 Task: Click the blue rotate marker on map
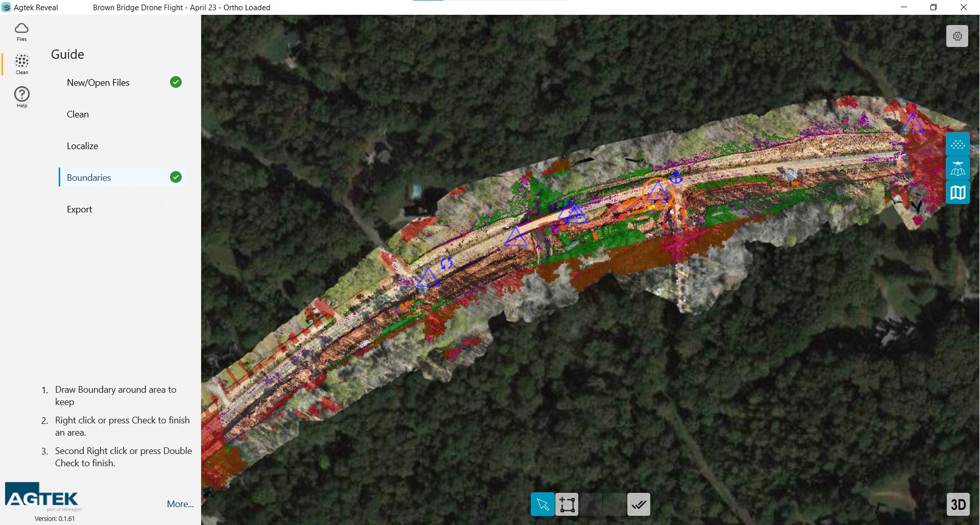point(446,264)
